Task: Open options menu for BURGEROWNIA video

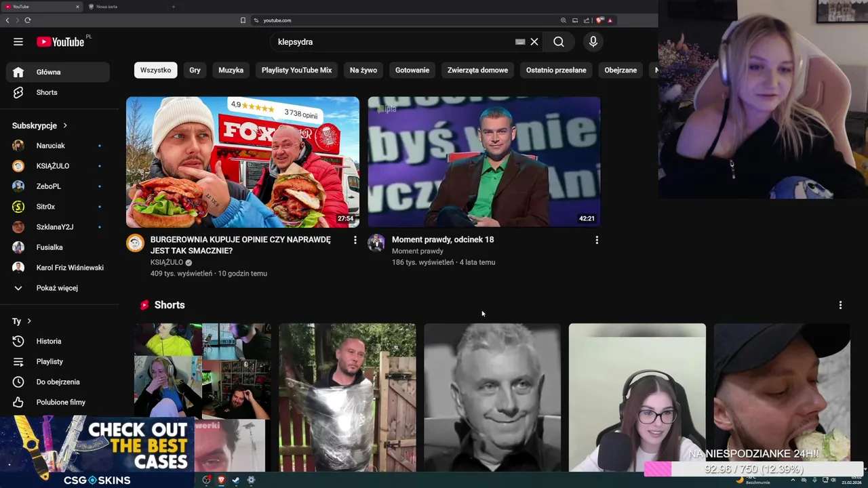Action: (x=355, y=240)
